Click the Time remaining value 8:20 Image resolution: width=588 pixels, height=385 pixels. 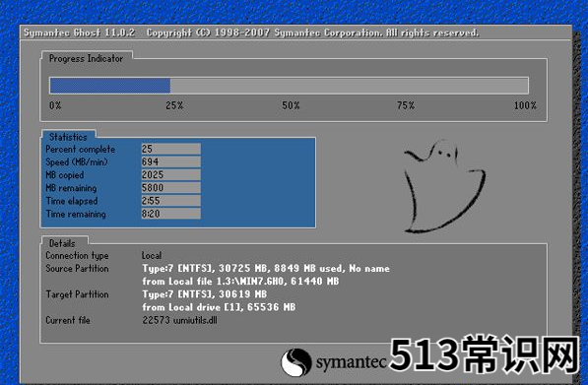pyautogui.click(x=171, y=214)
